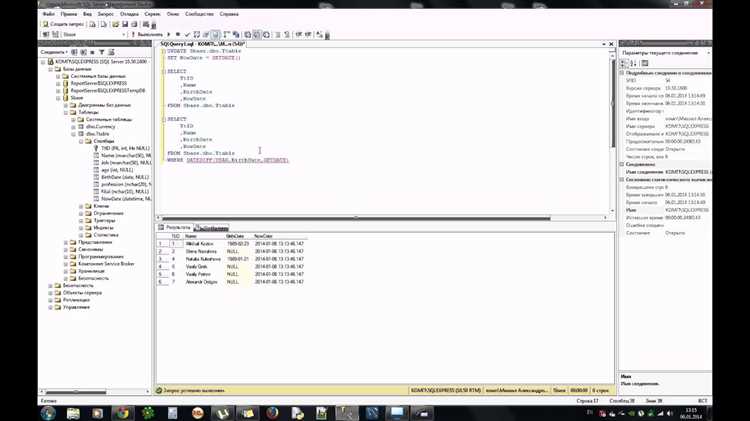750x421 pixels.
Task: Select the Индексы folder
Action: coord(103,228)
